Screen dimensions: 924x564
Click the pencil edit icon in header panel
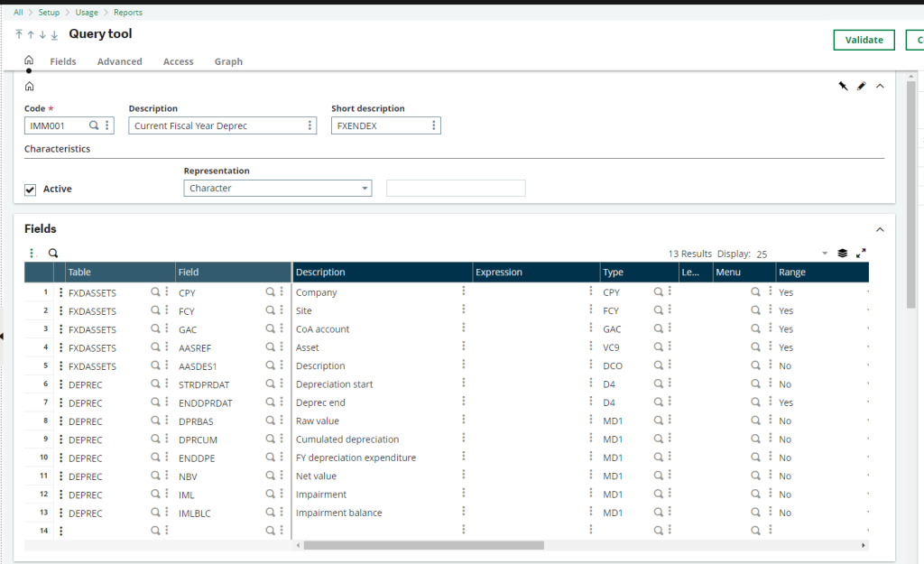(x=863, y=85)
